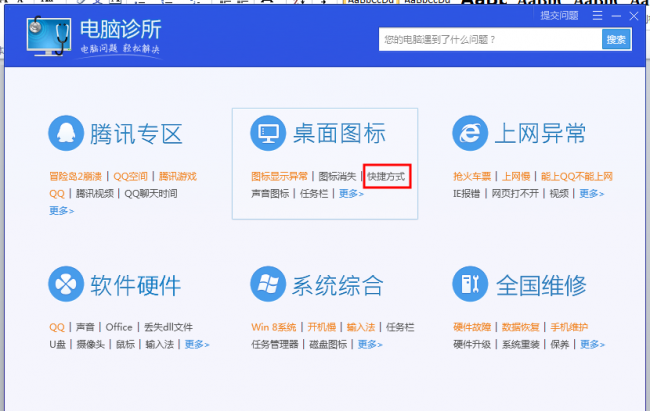The width and height of the screenshot is (650, 411).
Task: Click the 系统综合 heading text
Action: [x=338, y=285]
